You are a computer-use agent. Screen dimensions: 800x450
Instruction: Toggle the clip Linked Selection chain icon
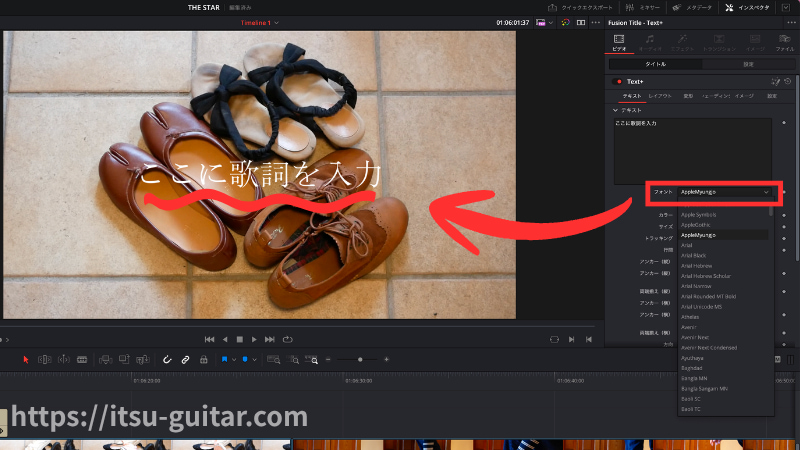pyautogui.click(x=185, y=360)
